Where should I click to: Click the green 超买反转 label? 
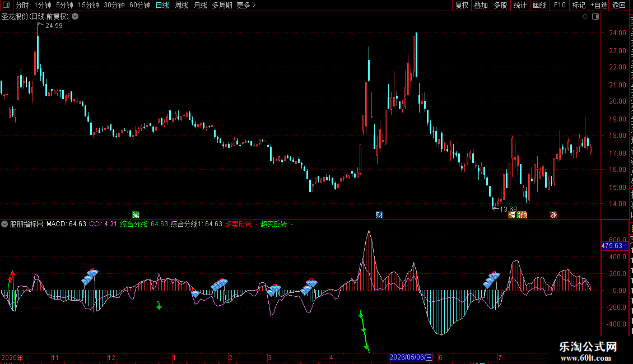277,224
